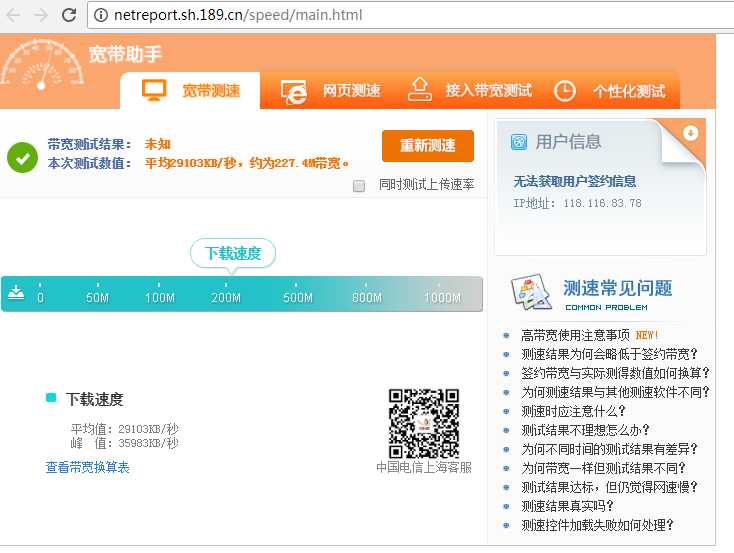Click the browser forward arrow
This screenshot has height=553, width=734.
[41, 15]
